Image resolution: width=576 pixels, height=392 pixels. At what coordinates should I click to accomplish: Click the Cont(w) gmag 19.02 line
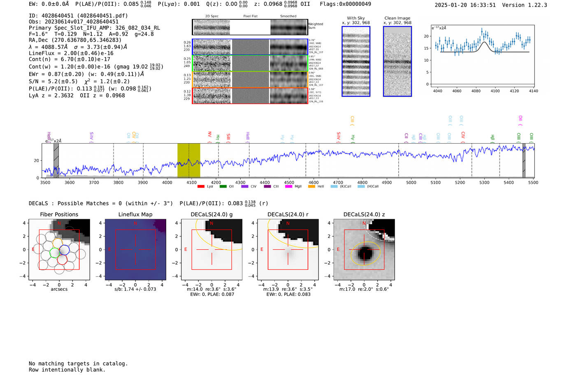[x=96, y=66]
